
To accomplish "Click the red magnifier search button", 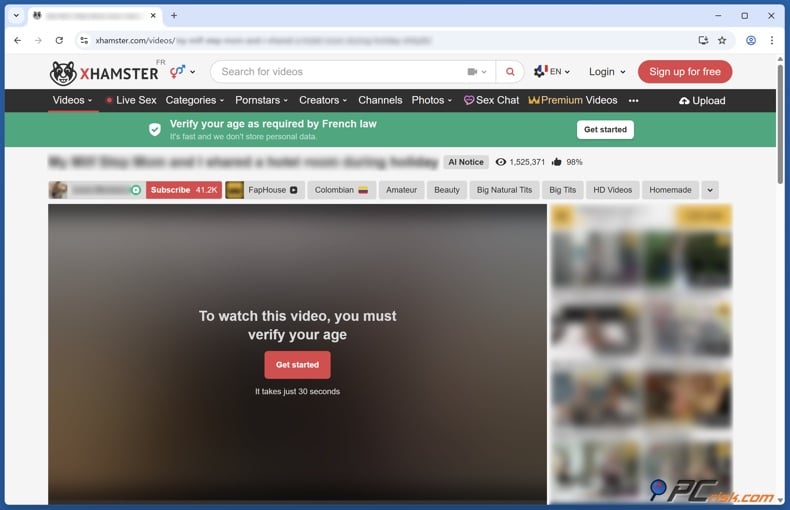I will pos(510,72).
